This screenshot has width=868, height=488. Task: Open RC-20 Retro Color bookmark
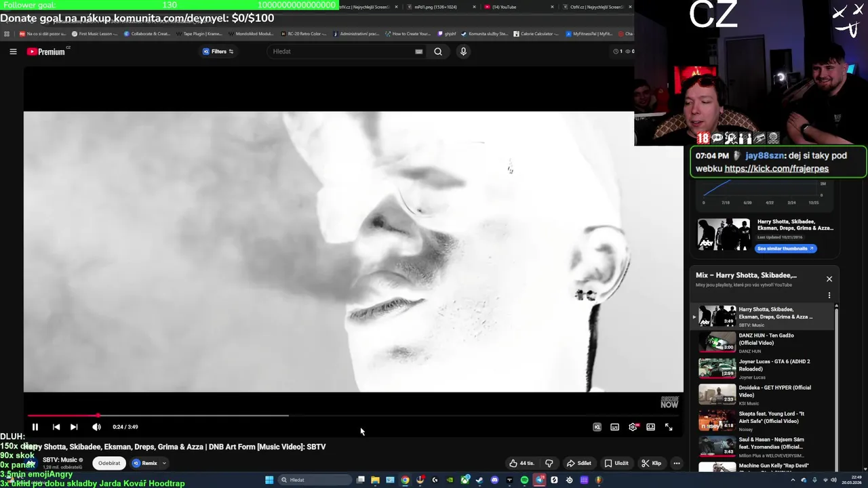coord(303,34)
